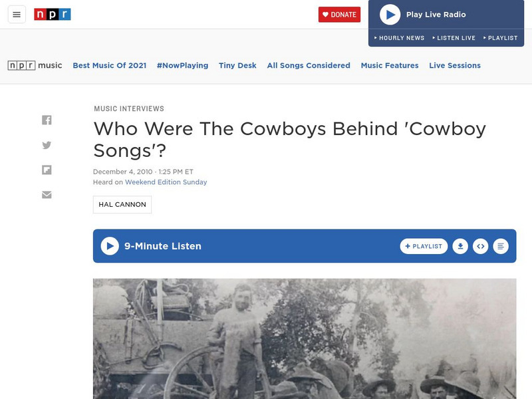Expand the Hourly News option

[400, 38]
